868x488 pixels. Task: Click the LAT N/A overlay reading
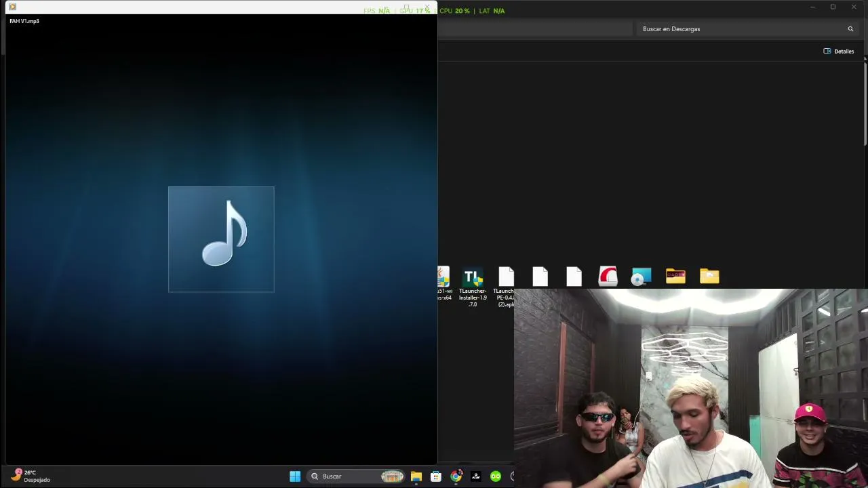tap(492, 11)
